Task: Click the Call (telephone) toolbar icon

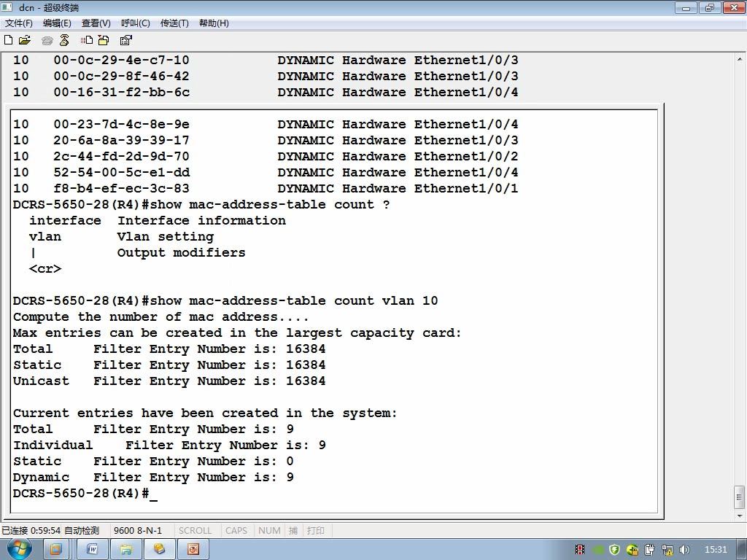Action: 47,41
